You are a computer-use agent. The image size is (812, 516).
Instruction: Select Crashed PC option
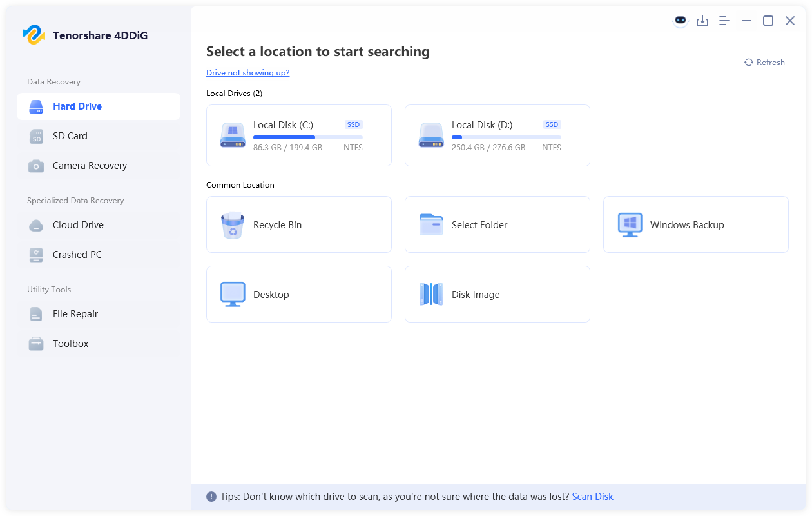pyautogui.click(x=77, y=255)
